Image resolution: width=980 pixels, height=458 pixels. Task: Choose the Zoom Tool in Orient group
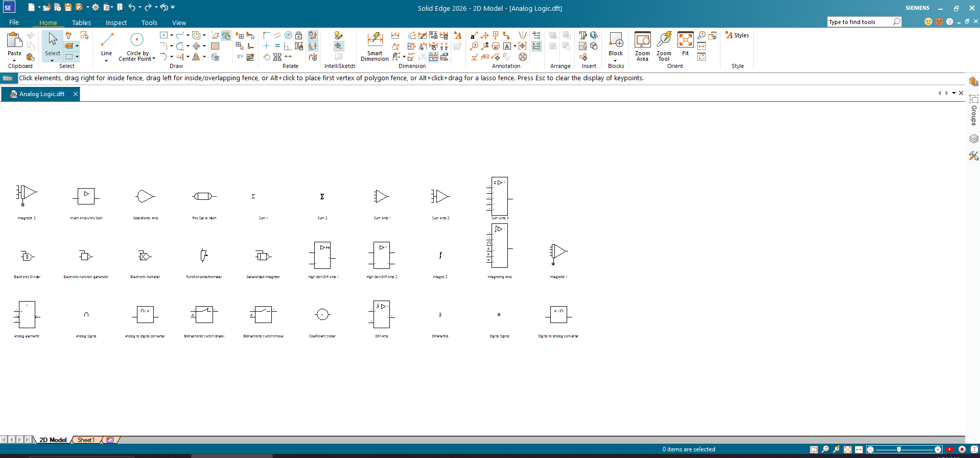tap(664, 46)
